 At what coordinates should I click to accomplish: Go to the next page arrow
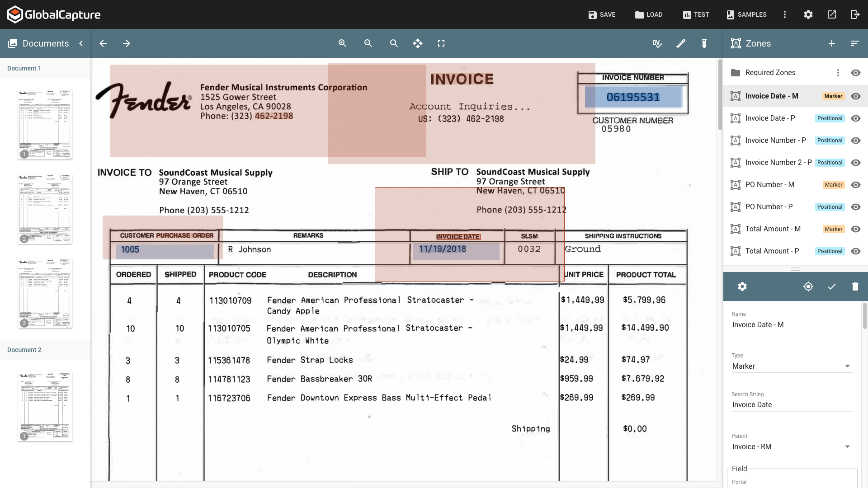click(x=127, y=43)
